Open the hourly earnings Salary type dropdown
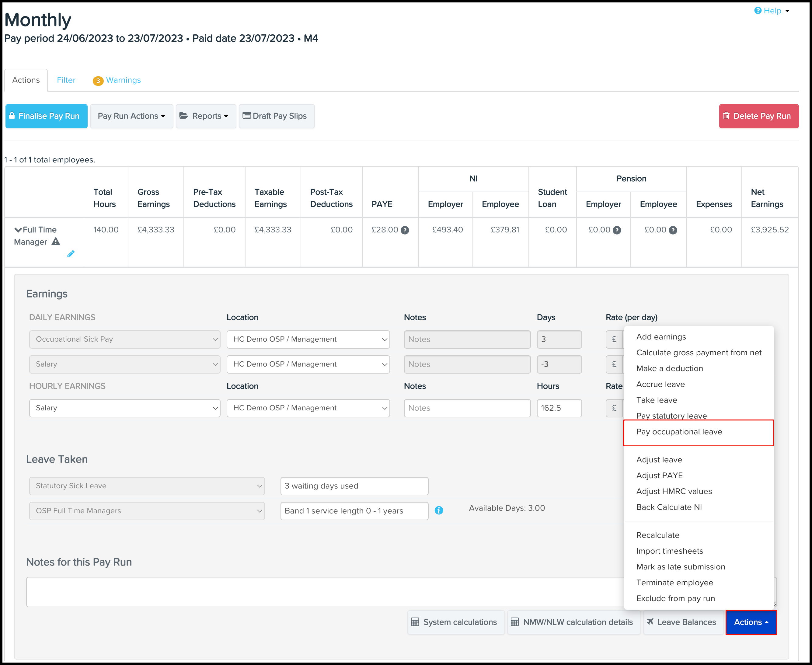The height and width of the screenshot is (665, 812). [124, 408]
